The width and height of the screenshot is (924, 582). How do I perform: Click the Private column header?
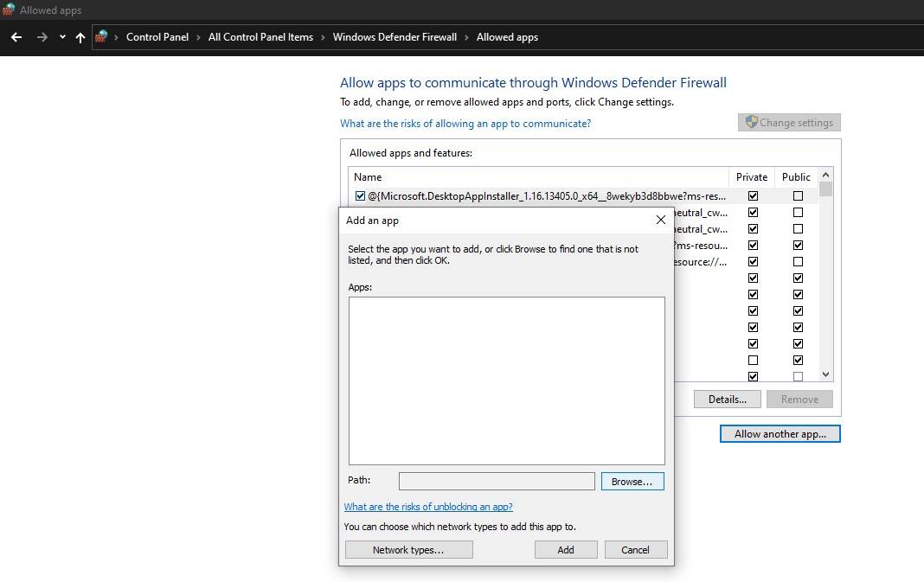(751, 176)
